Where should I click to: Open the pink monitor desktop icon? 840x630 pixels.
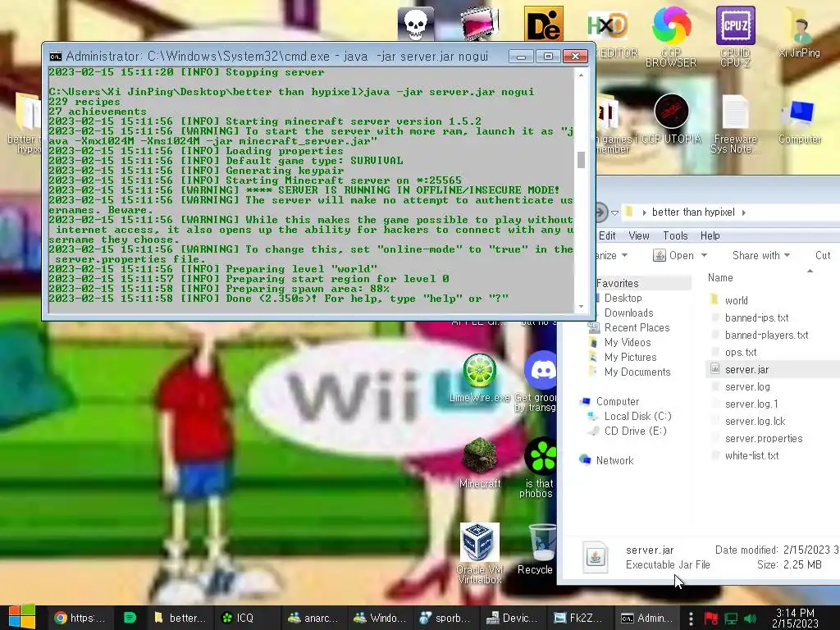tap(479, 23)
